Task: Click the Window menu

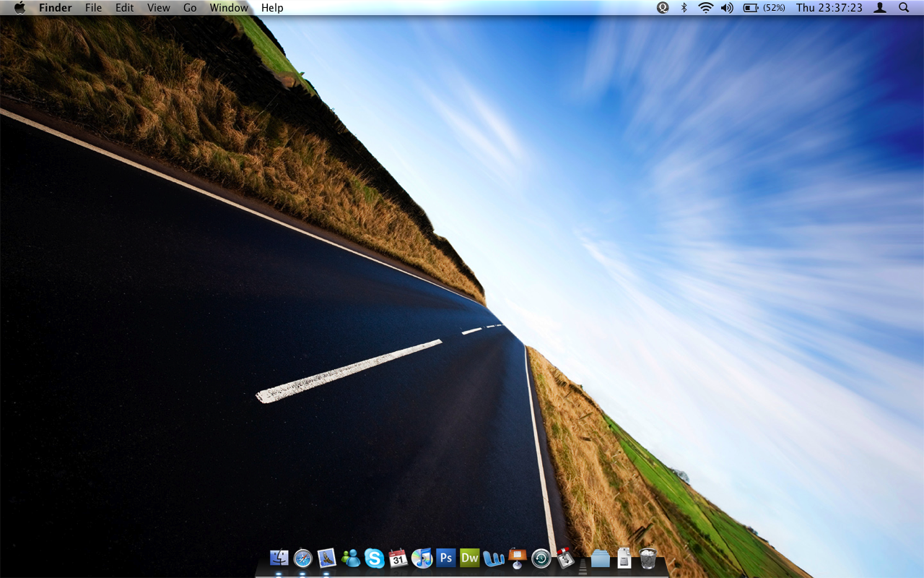Action: pyautogui.click(x=229, y=8)
